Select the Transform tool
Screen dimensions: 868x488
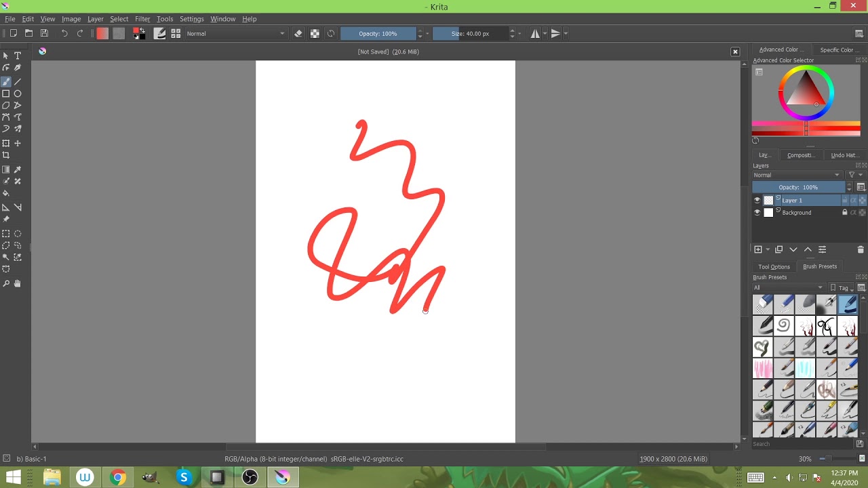click(x=6, y=143)
